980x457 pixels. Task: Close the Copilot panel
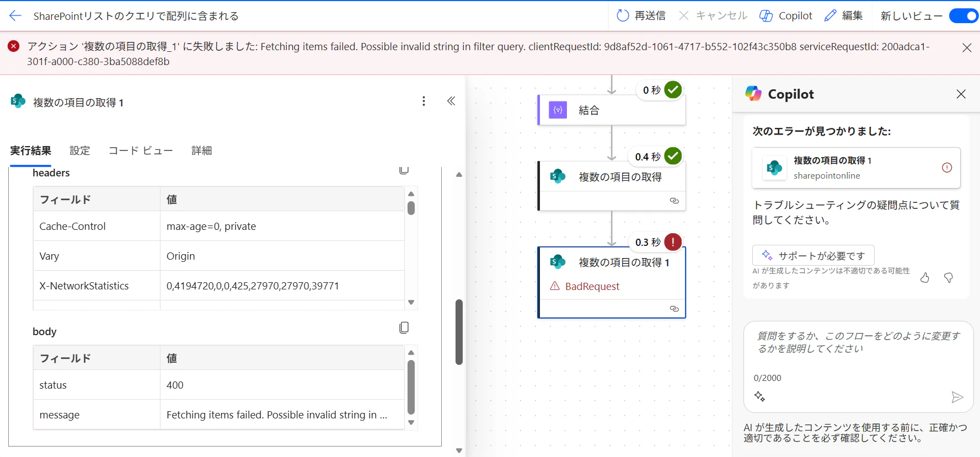tap(961, 94)
